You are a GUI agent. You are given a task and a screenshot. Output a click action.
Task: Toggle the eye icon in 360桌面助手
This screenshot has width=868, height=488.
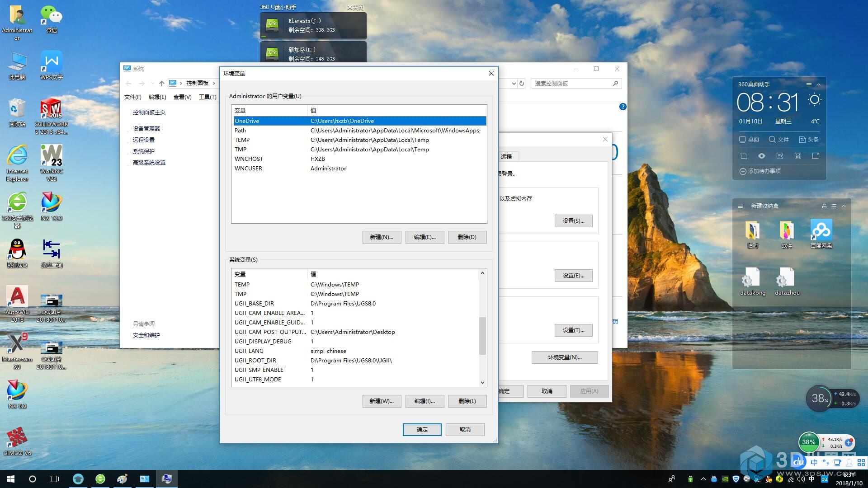[762, 156]
